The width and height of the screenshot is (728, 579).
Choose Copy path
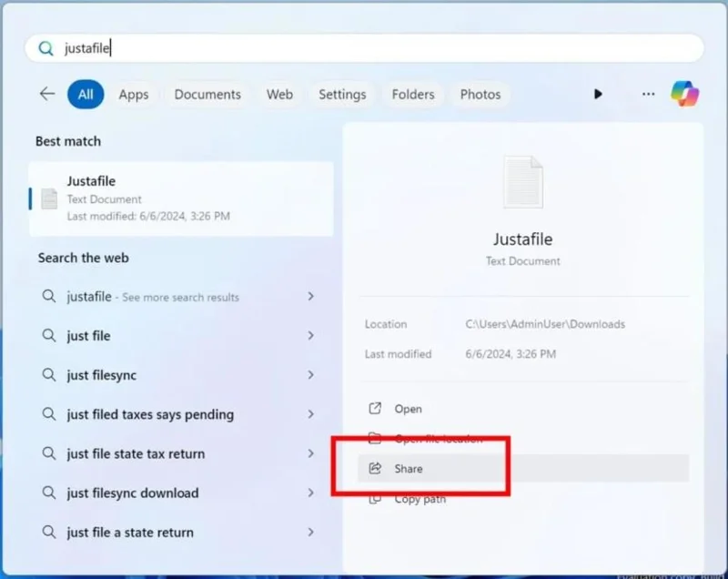point(523,499)
